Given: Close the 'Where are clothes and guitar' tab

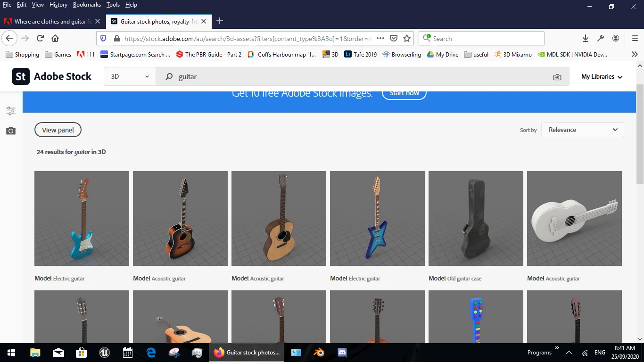Looking at the screenshot, I should (97, 21).
